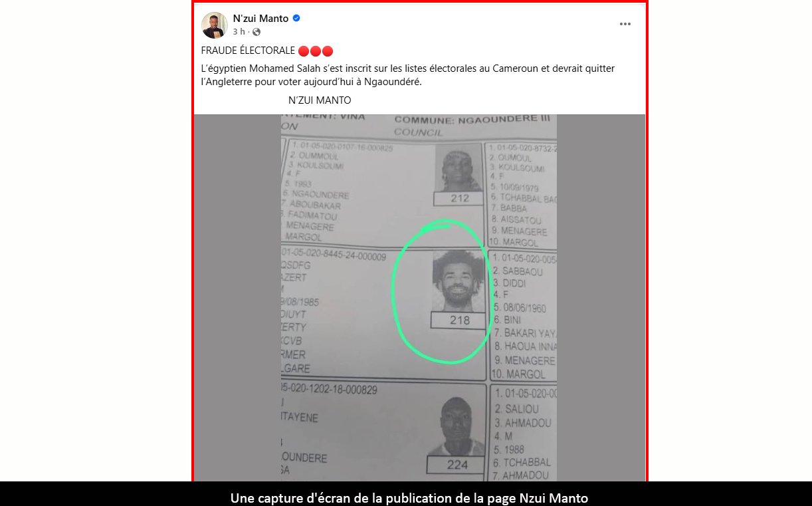
Task: Click the number box labeled 224
Action: (457, 465)
